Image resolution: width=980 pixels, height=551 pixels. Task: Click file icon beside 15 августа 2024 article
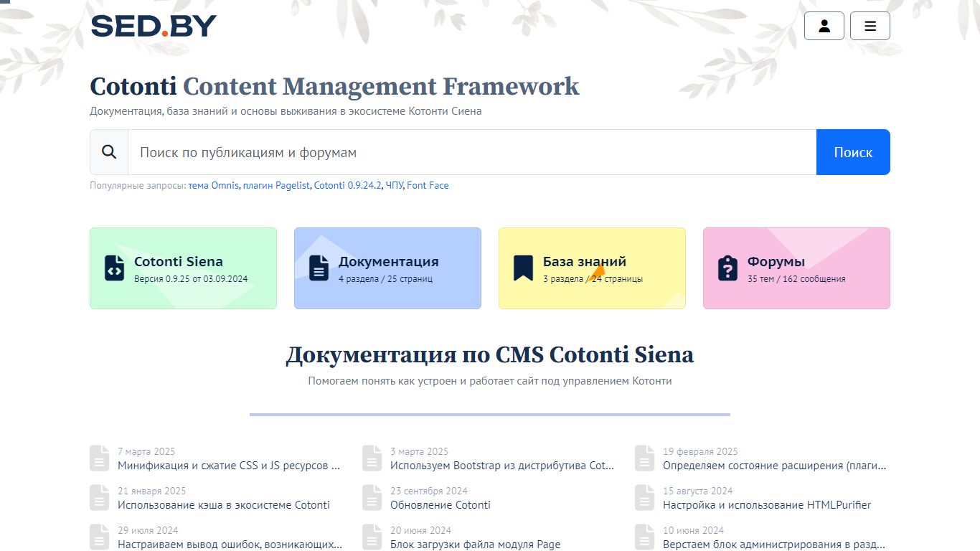(x=645, y=498)
